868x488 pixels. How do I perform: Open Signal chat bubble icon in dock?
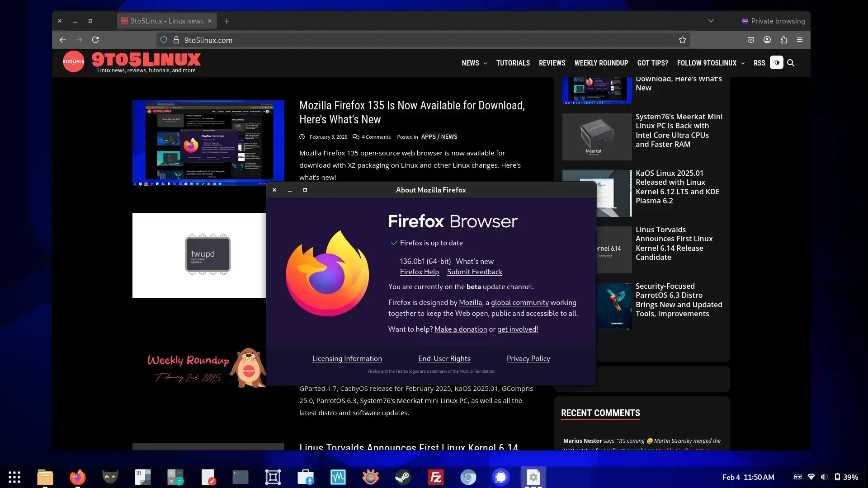[501, 477]
